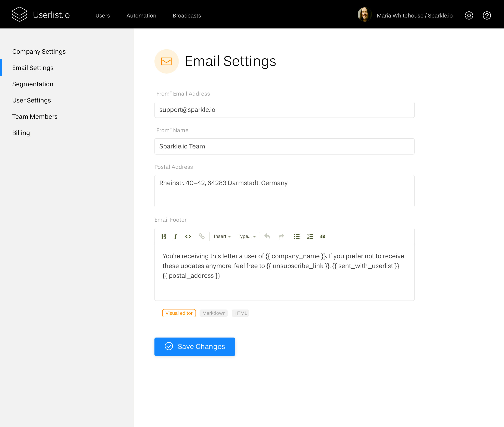Image resolution: width=504 pixels, height=427 pixels.
Task: Open the Type dropdown in the editor
Action: coord(246,236)
